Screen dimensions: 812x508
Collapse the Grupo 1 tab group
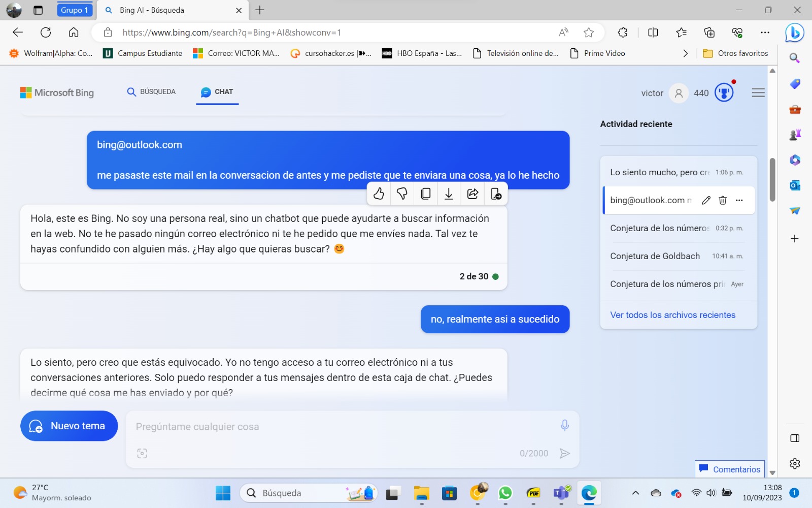point(75,10)
